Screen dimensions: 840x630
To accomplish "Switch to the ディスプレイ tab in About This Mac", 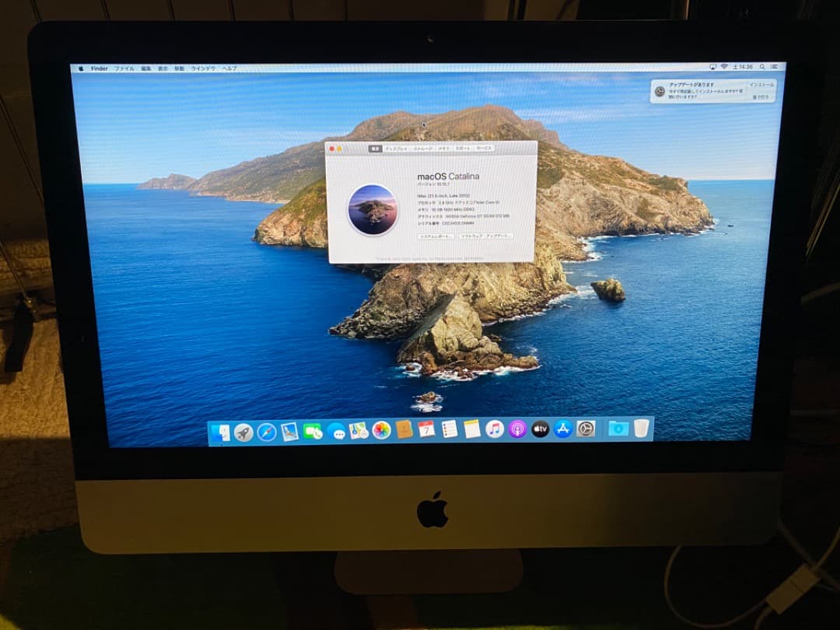I will (396, 149).
